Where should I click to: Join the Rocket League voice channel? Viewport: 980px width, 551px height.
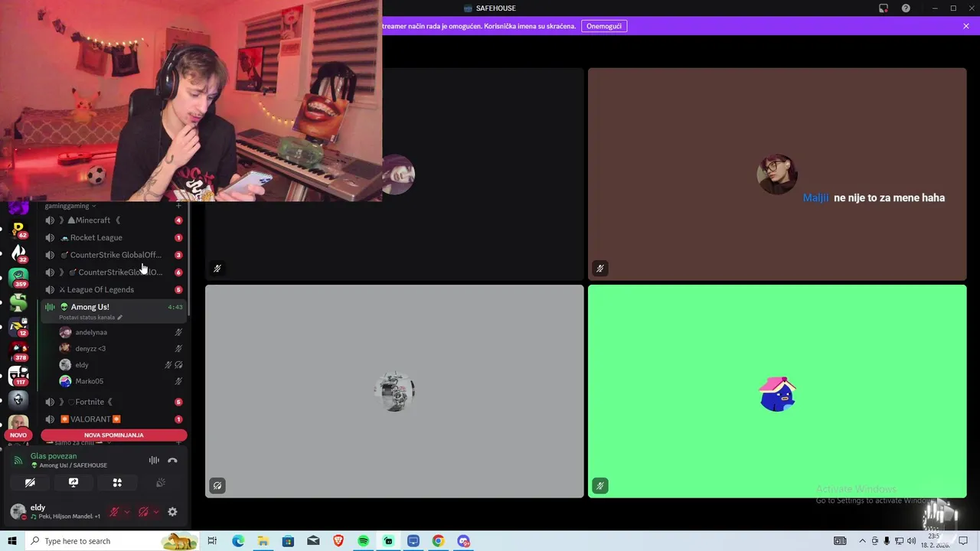pyautogui.click(x=113, y=238)
